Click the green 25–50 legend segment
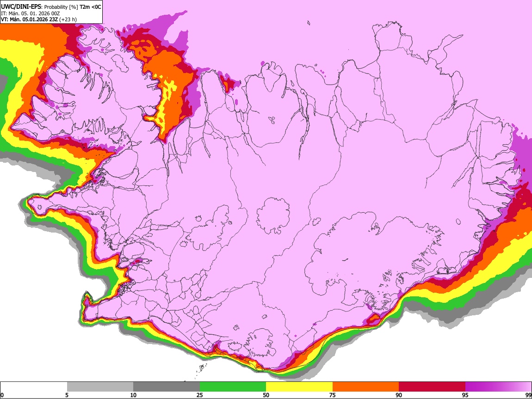Screen dimensions: 532x399 pyautogui.click(x=233, y=387)
